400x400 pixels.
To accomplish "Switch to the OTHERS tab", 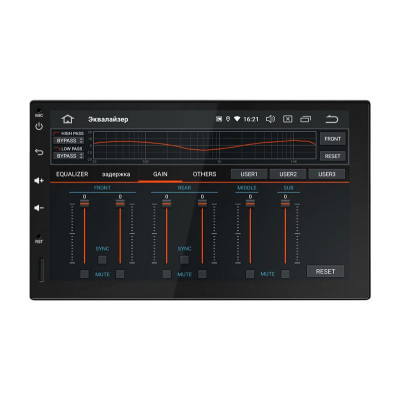I will coord(204,174).
